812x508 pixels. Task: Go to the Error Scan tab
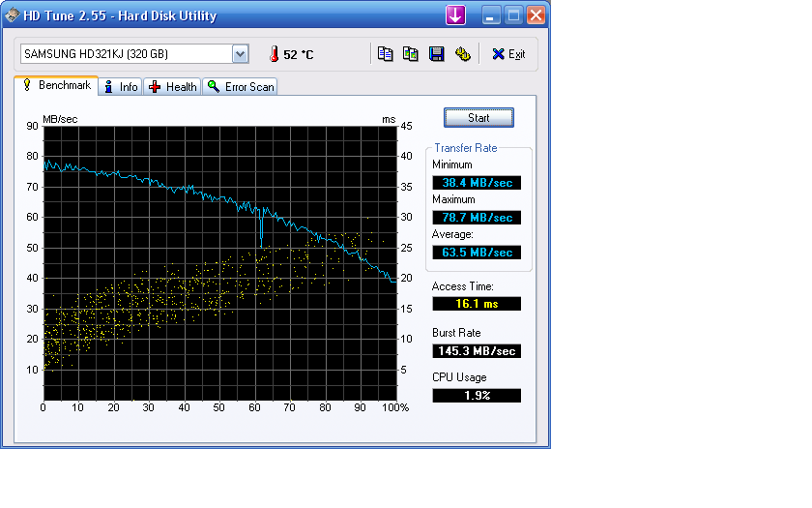(241, 86)
